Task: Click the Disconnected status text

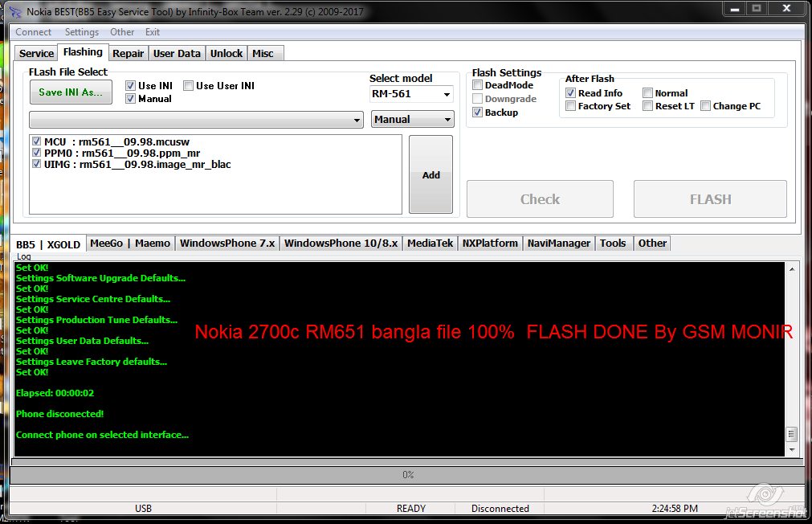Action: click(x=500, y=509)
